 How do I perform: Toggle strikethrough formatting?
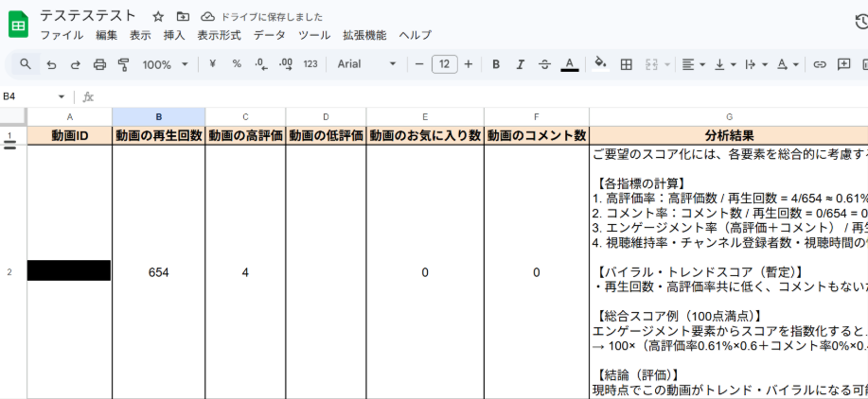coord(544,64)
